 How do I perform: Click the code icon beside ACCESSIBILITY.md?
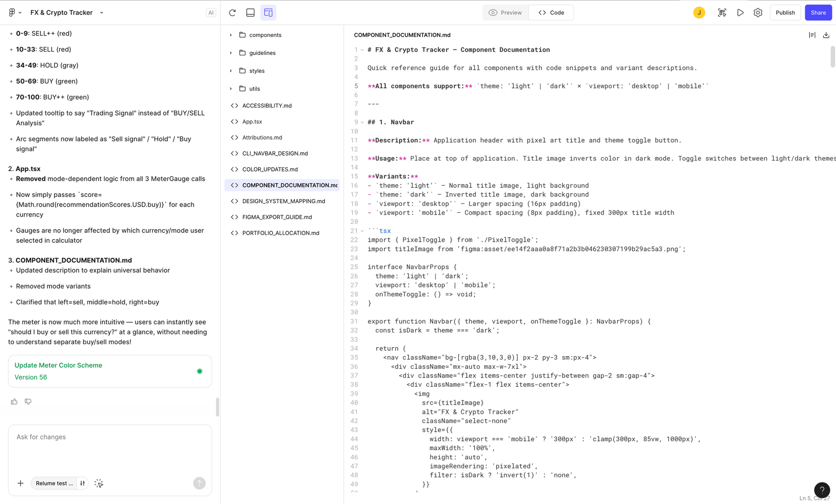[234, 105]
